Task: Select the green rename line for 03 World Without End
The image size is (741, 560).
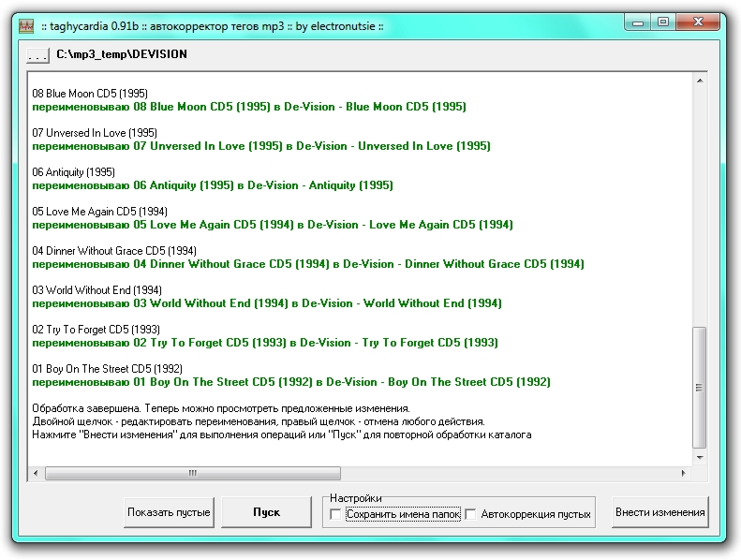Action: pyautogui.click(x=267, y=302)
